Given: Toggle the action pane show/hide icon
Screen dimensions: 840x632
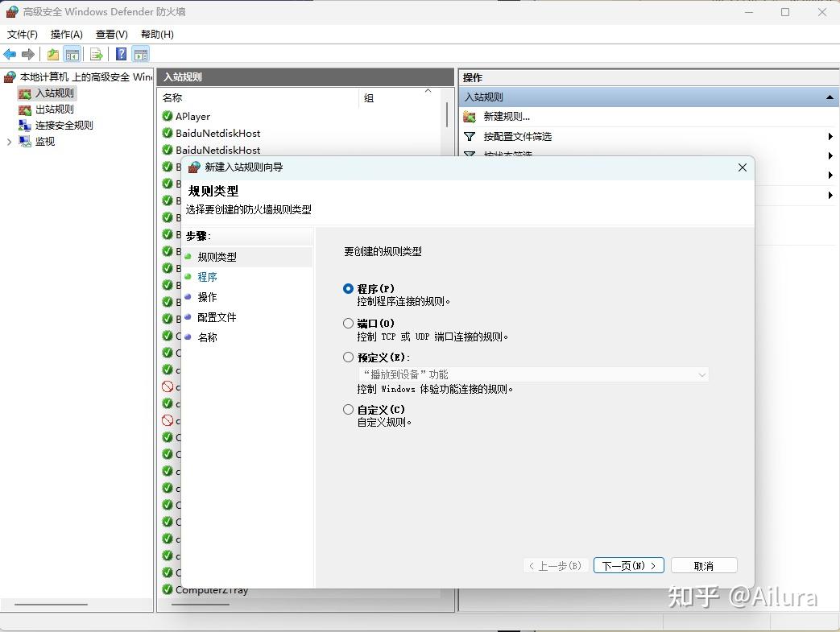Looking at the screenshot, I should pos(141,54).
